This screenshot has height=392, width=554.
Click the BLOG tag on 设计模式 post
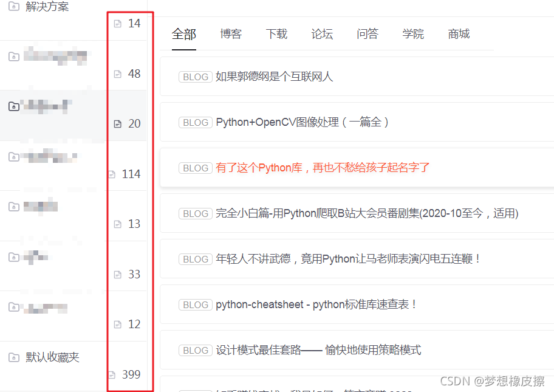coord(196,350)
